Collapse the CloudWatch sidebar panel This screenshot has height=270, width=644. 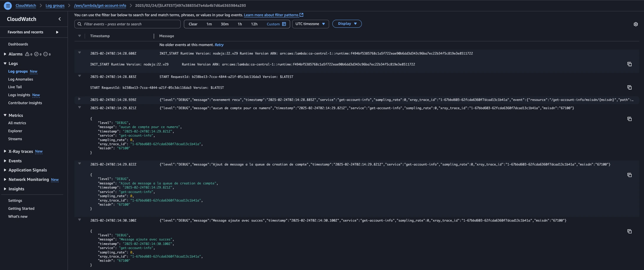coord(60,19)
